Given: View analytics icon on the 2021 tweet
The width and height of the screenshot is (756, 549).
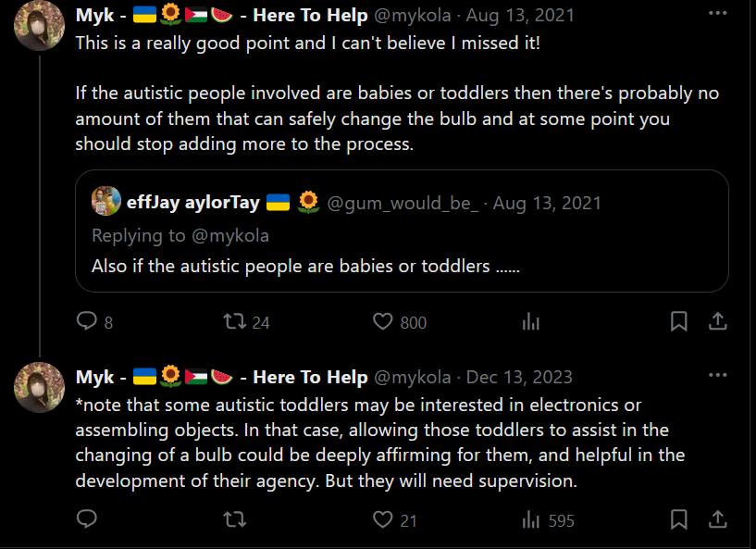Looking at the screenshot, I should click(x=531, y=321).
